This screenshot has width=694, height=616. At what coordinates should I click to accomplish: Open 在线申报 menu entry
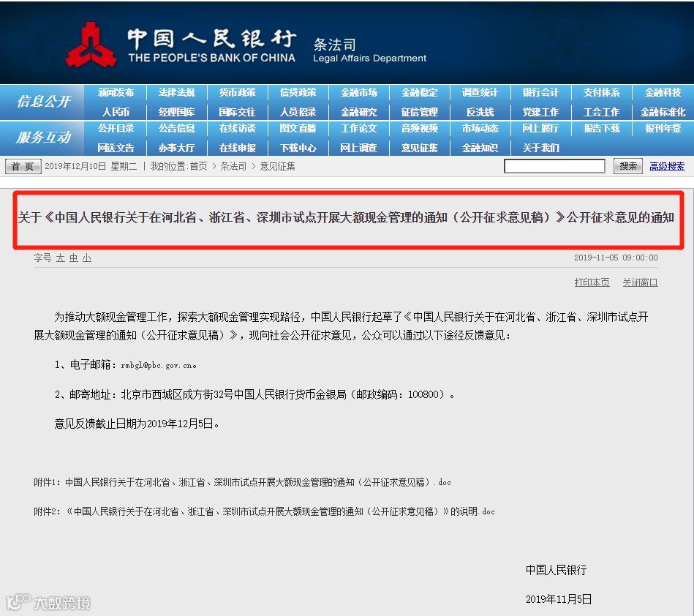[x=237, y=148]
